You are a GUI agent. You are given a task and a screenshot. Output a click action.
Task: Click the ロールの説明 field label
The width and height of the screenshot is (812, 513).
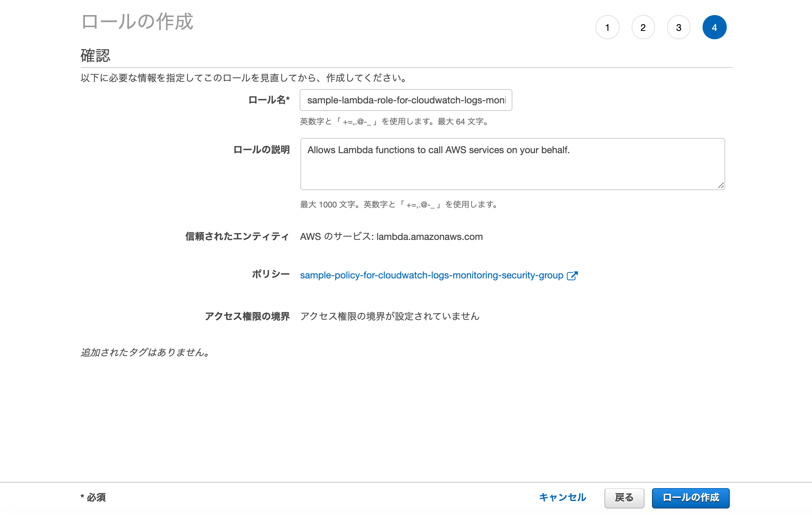pyautogui.click(x=261, y=150)
